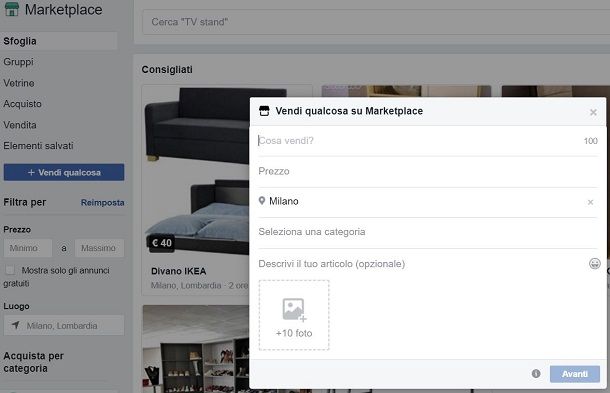Viewport: 610px width, 393px height.
Task: Click the Avanti button
Action: [575, 374]
